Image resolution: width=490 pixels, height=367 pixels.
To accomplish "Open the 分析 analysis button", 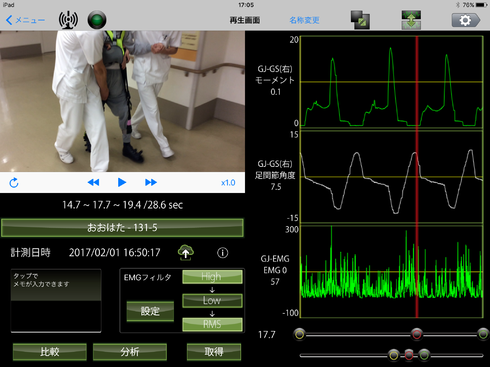I will [130, 352].
